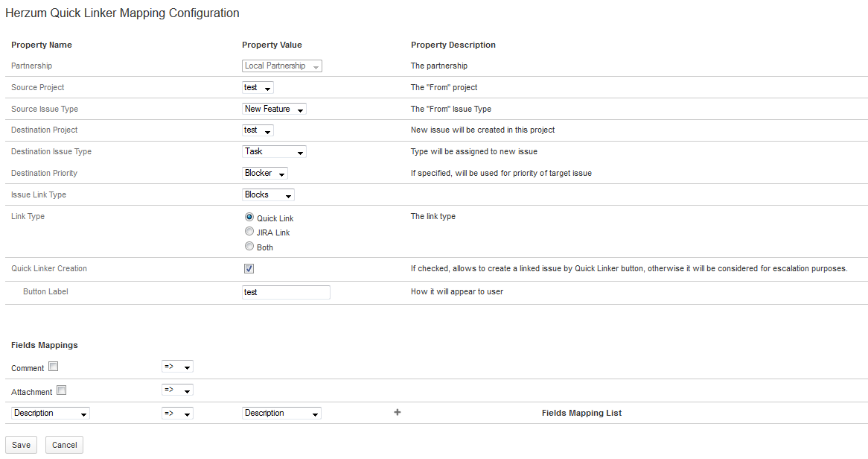Select the Quick Link radio button
This screenshot has height=459, width=868.
249,218
